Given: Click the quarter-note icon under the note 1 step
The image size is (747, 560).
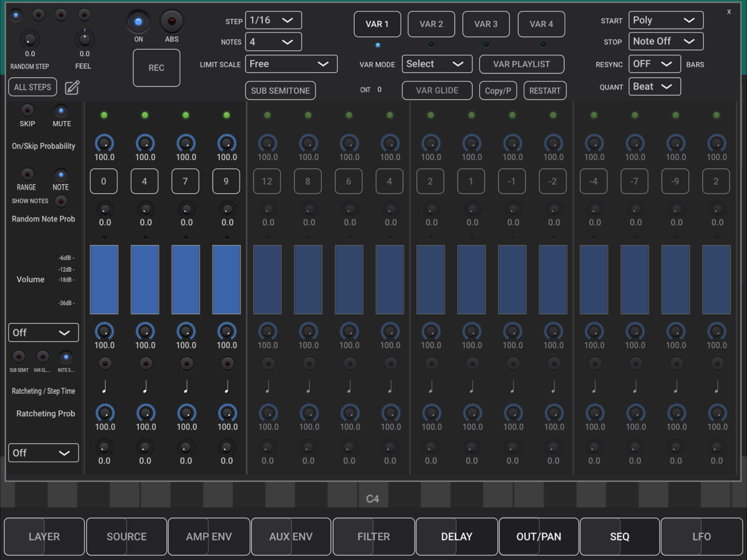Looking at the screenshot, I should point(472,386).
